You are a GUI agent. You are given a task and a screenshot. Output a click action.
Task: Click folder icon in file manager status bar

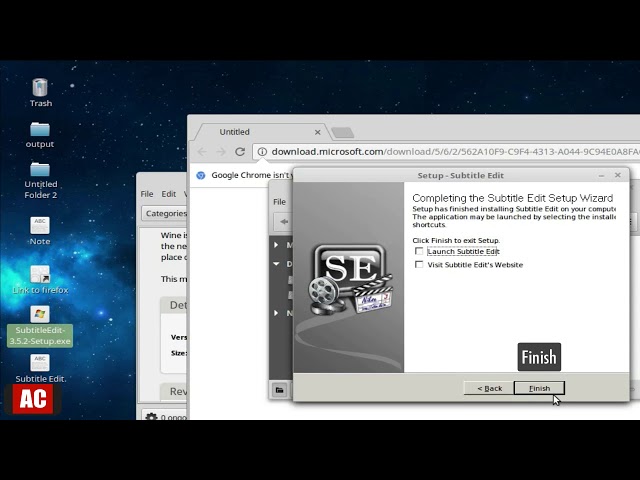pyautogui.click(x=280, y=390)
